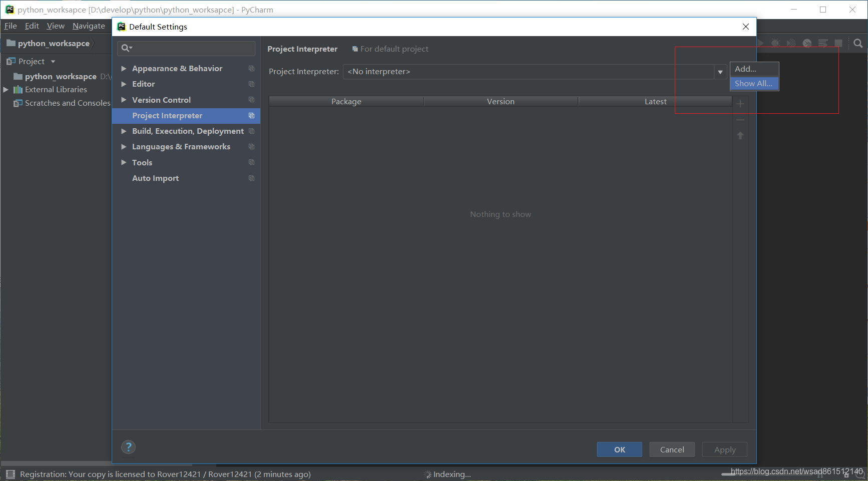
Task: Open the Navigate menu
Action: 89,26
